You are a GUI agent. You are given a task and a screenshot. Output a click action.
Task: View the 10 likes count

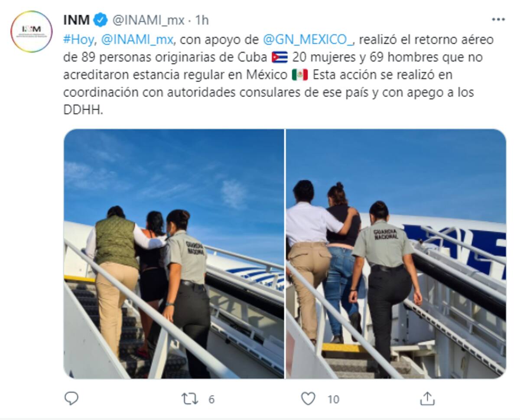pos(333,399)
